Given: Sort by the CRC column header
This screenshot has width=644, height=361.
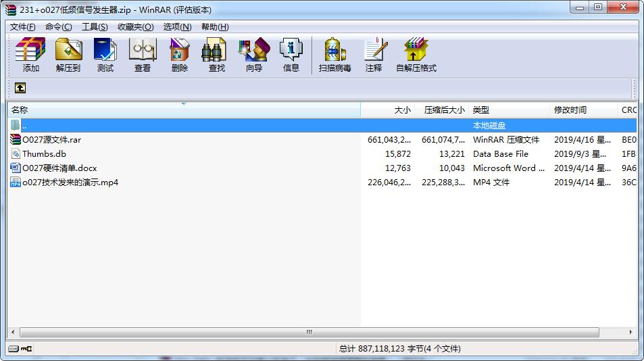Looking at the screenshot, I should pyautogui.click(x=627, y=110).
